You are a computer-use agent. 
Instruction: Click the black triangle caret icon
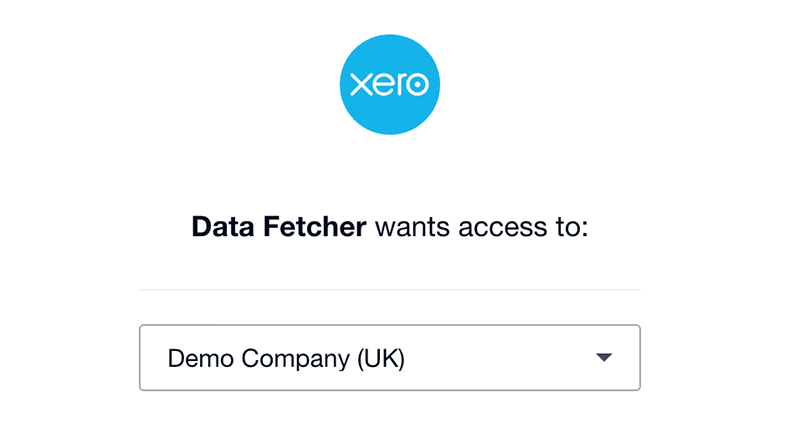(604, 358)
